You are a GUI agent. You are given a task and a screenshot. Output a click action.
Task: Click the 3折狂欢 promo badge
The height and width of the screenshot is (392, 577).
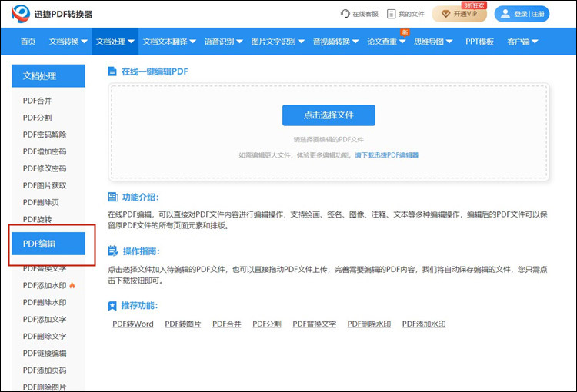pyautogui.click(x=474, y=5)
